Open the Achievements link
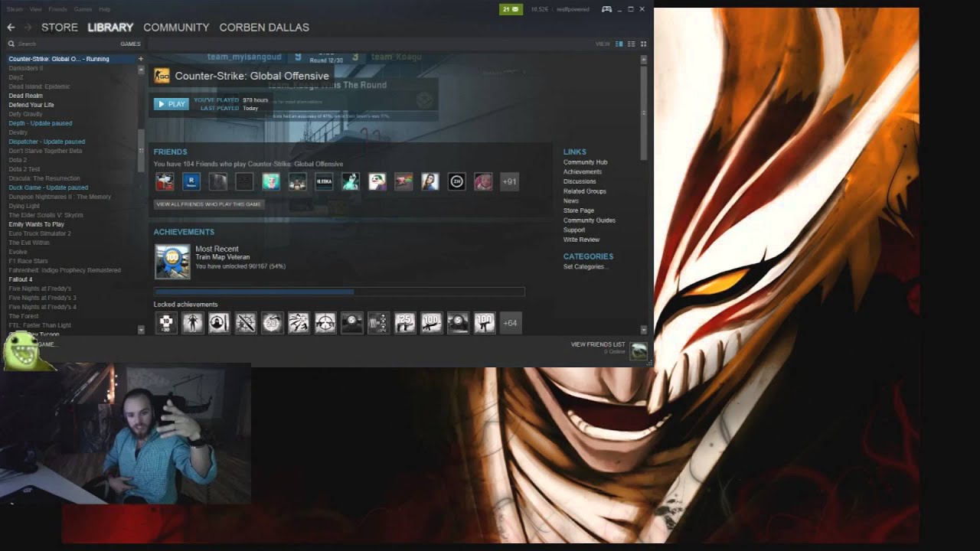This screenshot has width=980, height=551. coord(583,172)
